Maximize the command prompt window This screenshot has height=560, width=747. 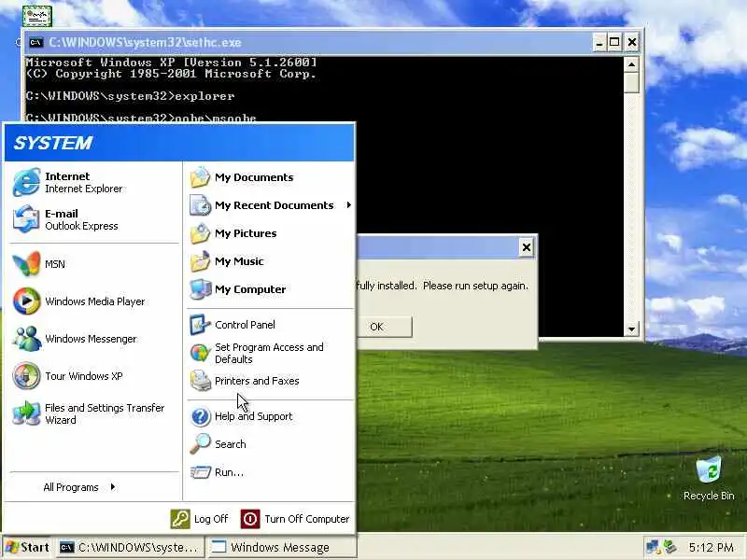[x=614, y=42]
